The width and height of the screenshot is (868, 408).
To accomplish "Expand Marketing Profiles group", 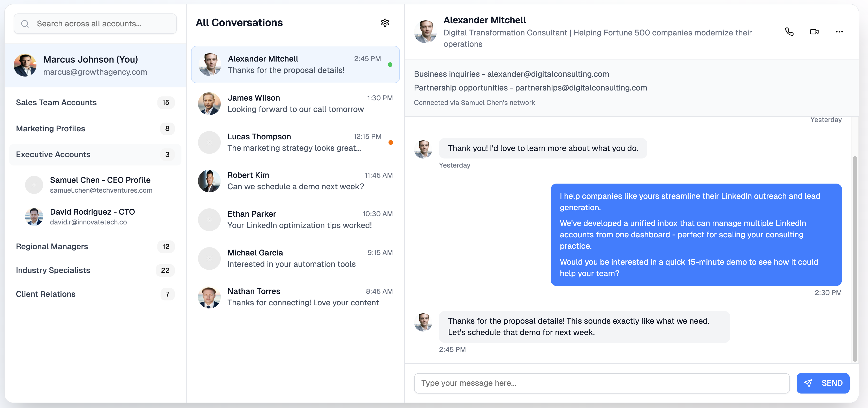I will [95, 128].
